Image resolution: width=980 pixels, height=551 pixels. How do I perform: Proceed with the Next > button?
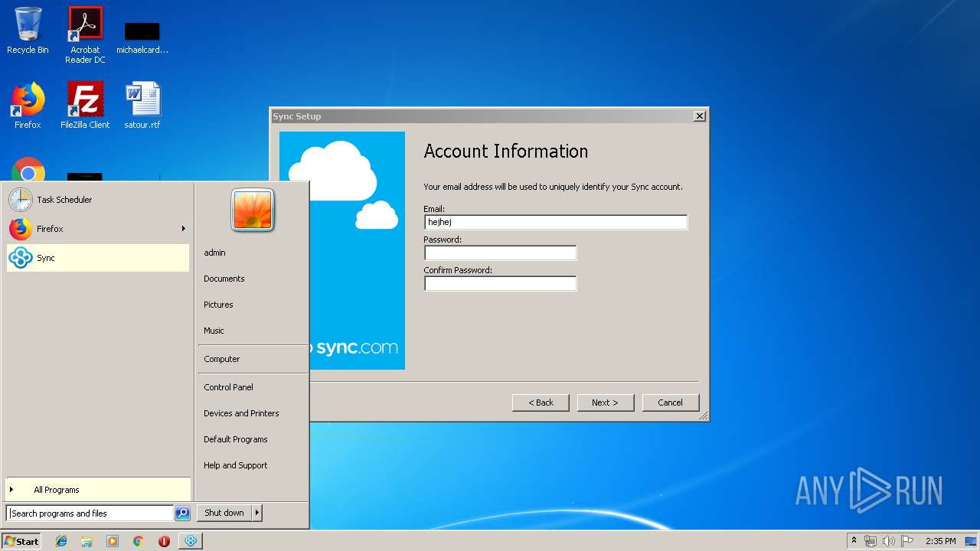[605, 403]
